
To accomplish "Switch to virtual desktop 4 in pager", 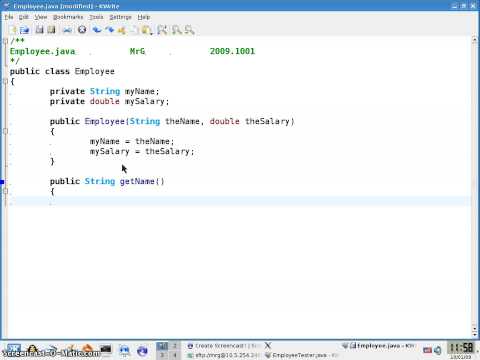I will [174, 355].
